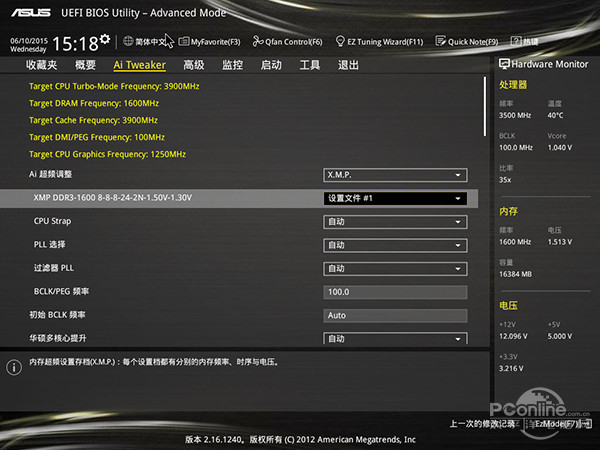Open the 高级 tab
The image size is (600, 450).
click(194, 65)
